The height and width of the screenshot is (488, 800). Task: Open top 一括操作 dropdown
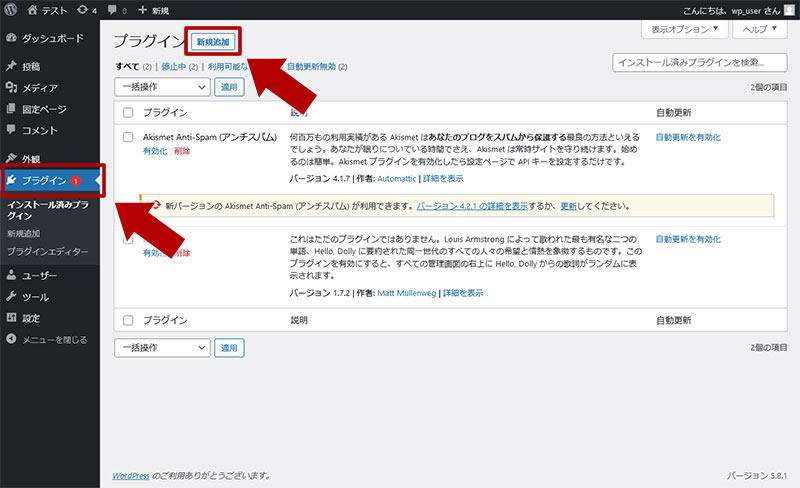point(162,87)
